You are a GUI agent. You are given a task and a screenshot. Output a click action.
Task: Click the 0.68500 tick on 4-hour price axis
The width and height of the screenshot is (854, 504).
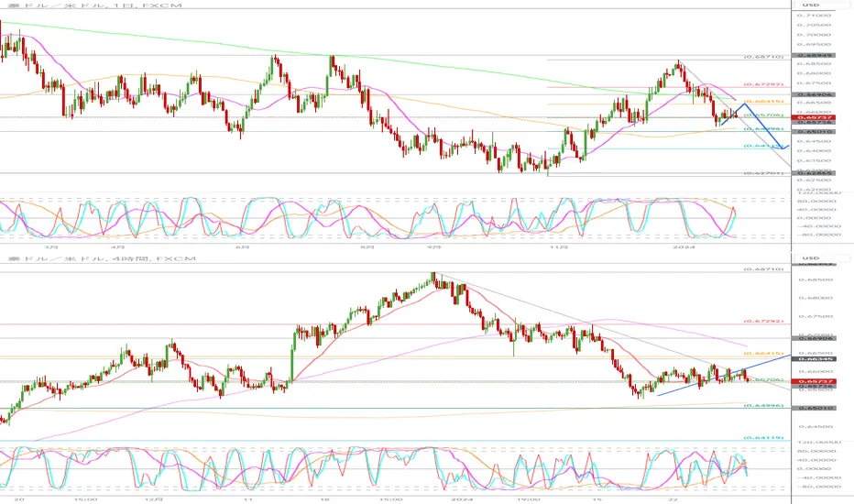pyautogui.click(x=815, y=279)
